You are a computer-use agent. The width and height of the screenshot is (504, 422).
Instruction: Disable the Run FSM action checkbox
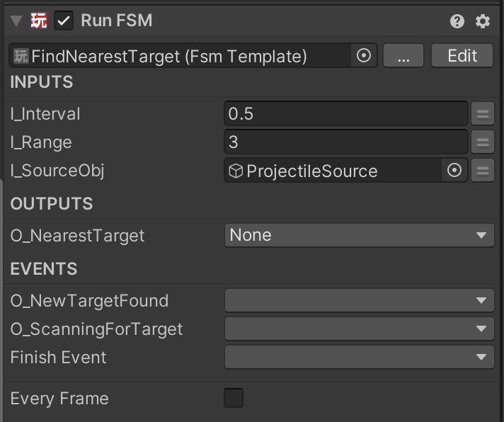point(64,21)
